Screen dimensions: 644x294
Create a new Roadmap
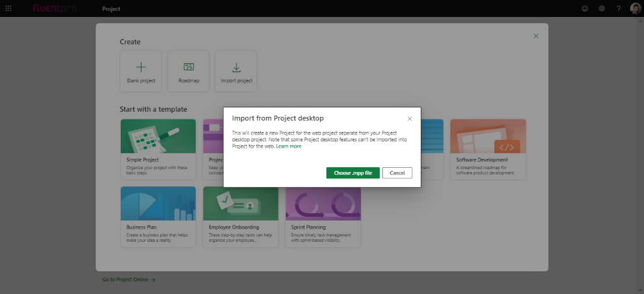pos(189,72)
